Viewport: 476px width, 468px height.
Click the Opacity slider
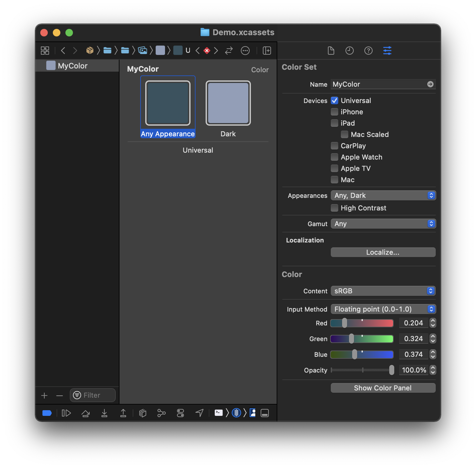click(362, 370)
